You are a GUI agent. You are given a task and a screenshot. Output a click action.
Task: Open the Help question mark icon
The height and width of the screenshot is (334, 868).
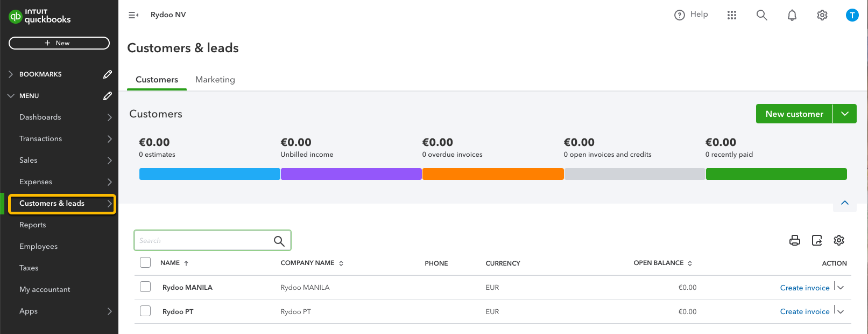point(680,15)
